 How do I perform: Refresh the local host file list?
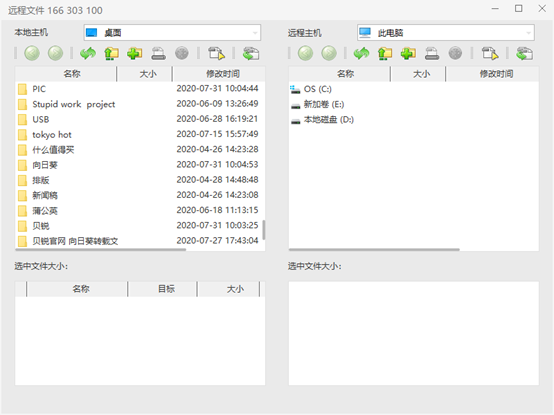pyautogui.click(x=88, y=53)
